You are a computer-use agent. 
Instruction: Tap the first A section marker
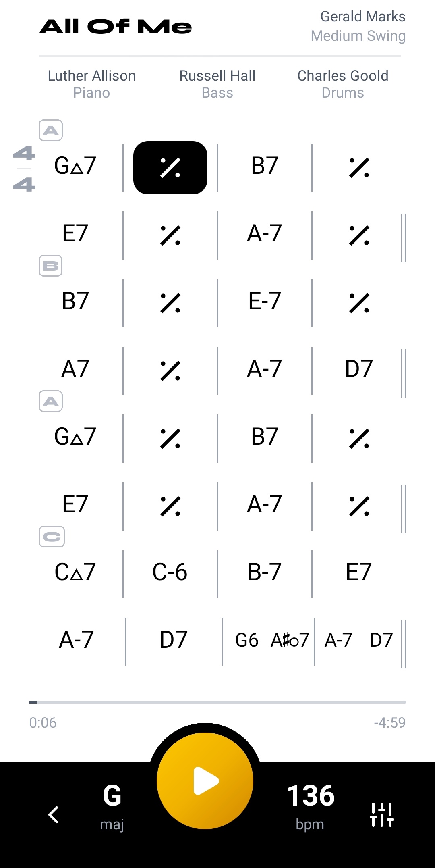[x=51, y=130]
